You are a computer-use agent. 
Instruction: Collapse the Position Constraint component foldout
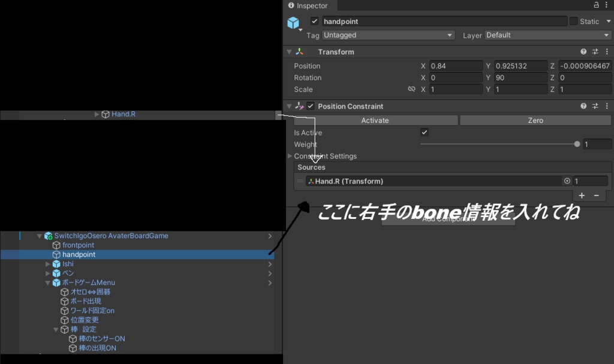coord(290,106)
